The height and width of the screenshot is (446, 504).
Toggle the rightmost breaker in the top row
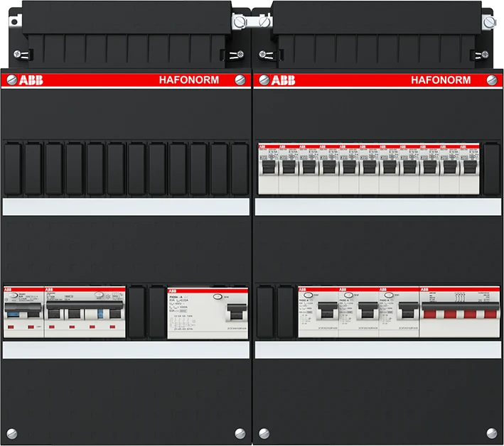pos(470,168)
